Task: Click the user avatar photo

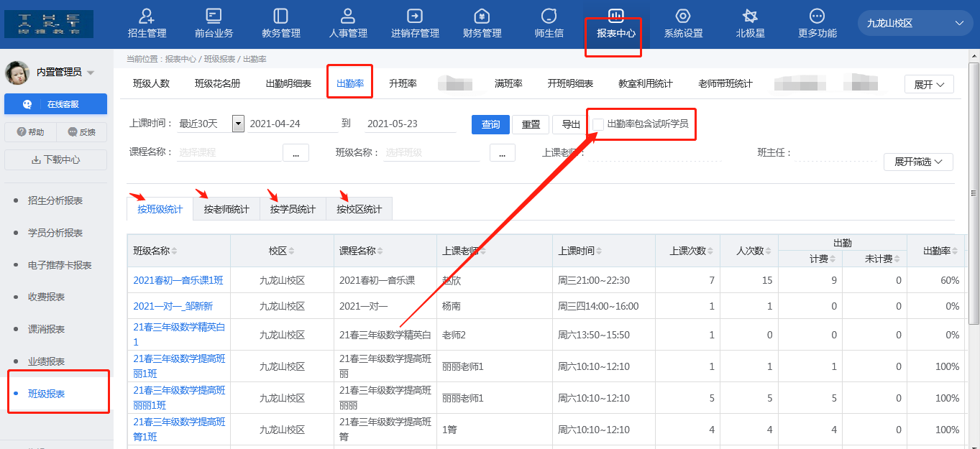Action: [17, 72]
